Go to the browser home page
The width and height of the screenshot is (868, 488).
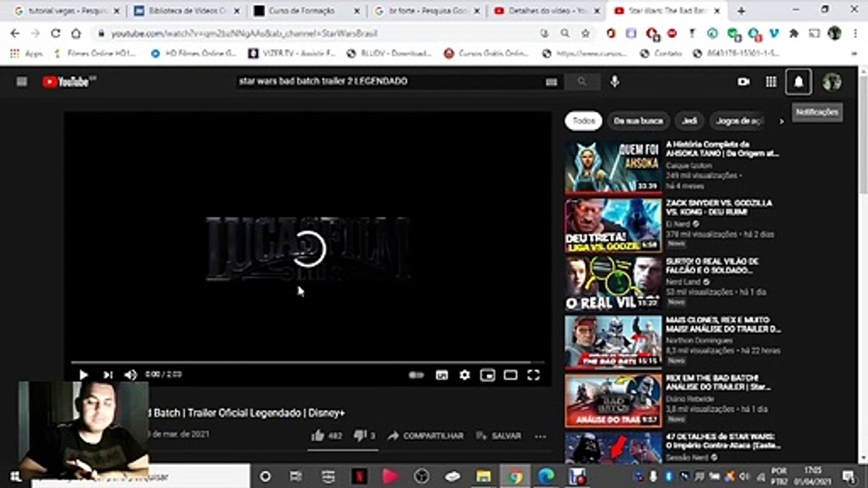coord(76,33)
